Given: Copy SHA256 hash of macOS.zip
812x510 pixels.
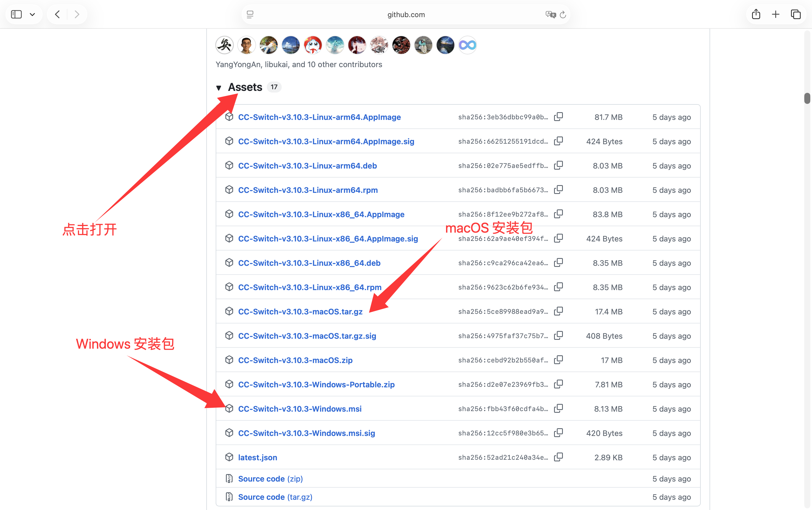Looking at the screenshot, I should [558, 359].
